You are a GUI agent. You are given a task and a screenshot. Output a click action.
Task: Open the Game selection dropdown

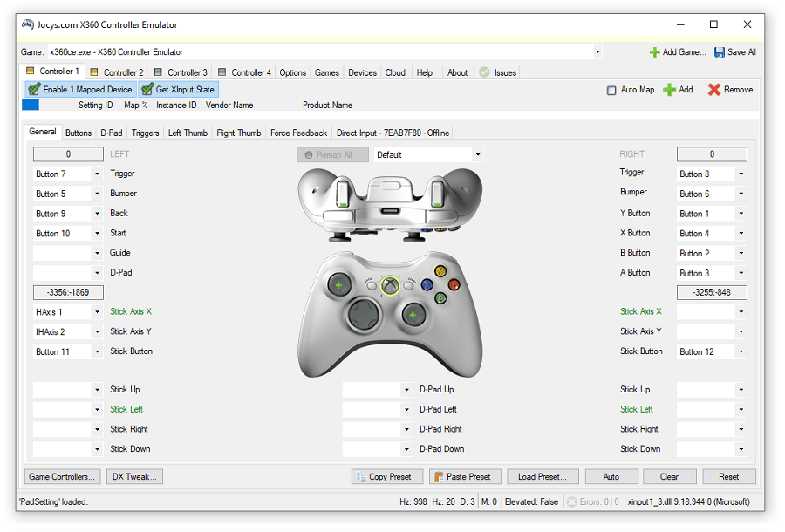(x=597, y=52)
